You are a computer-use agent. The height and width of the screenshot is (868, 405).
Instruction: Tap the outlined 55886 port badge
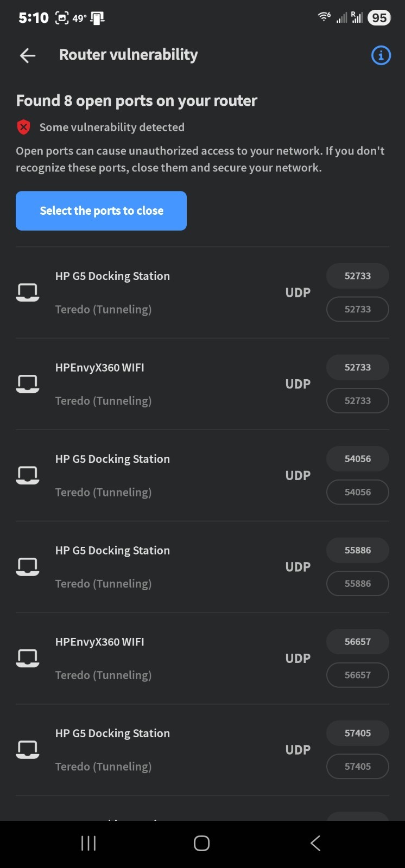pos(357,584)
